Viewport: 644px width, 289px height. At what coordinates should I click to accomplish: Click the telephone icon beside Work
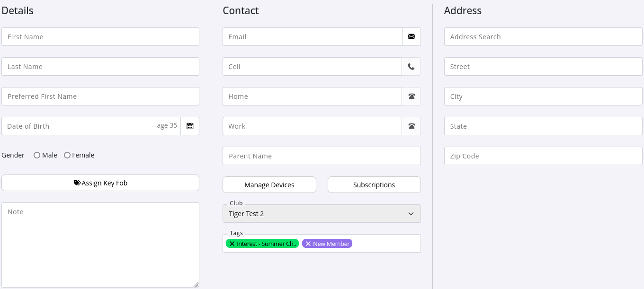(411, 126)
